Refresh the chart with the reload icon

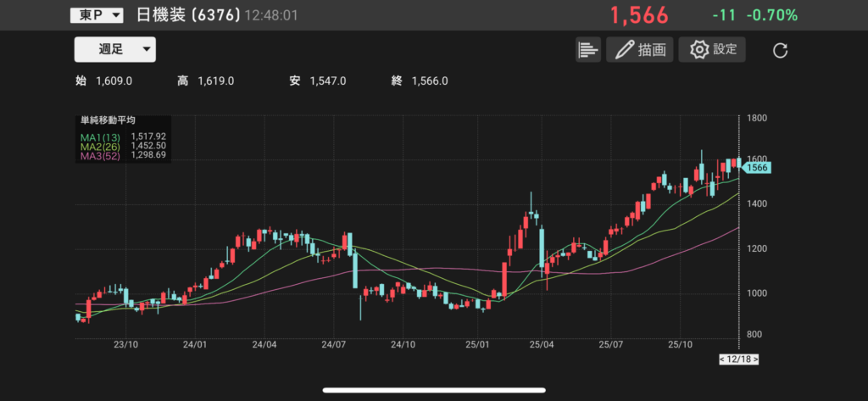coord(781,51)
